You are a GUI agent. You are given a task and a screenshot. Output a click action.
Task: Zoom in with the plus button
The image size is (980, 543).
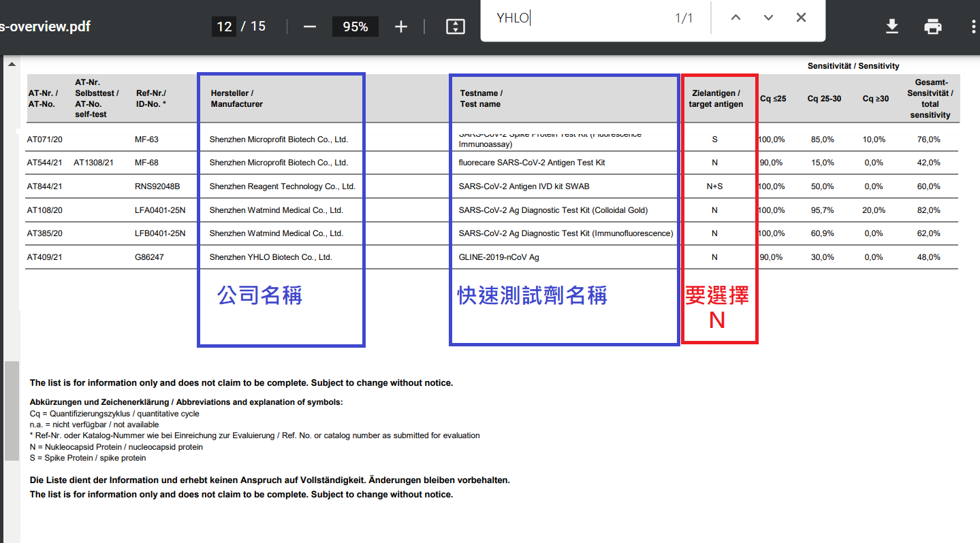401,27
